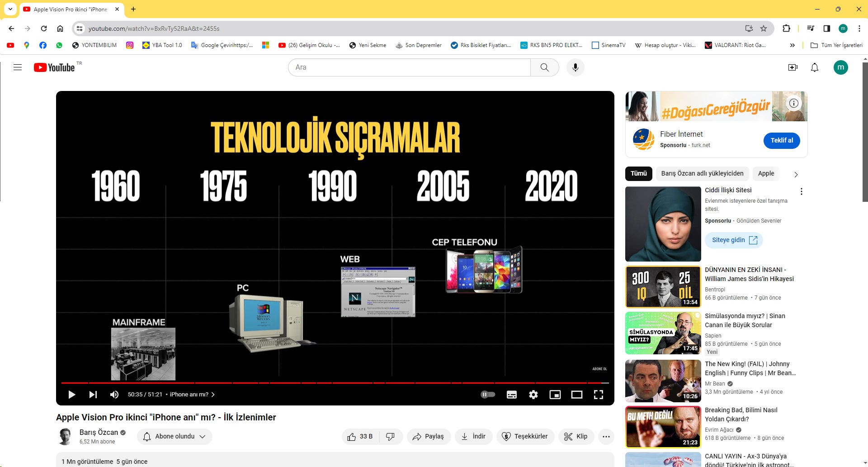Toggle the browser side panel

[x=827, y=29]
